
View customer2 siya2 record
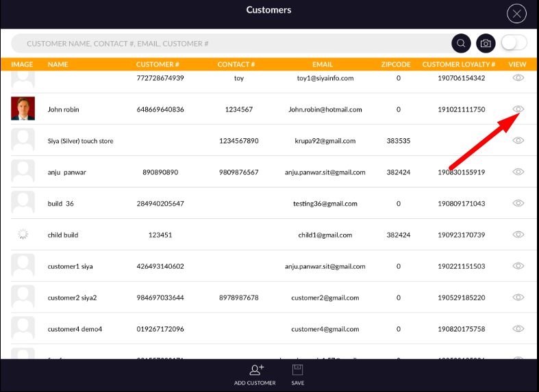click(518, 298)
